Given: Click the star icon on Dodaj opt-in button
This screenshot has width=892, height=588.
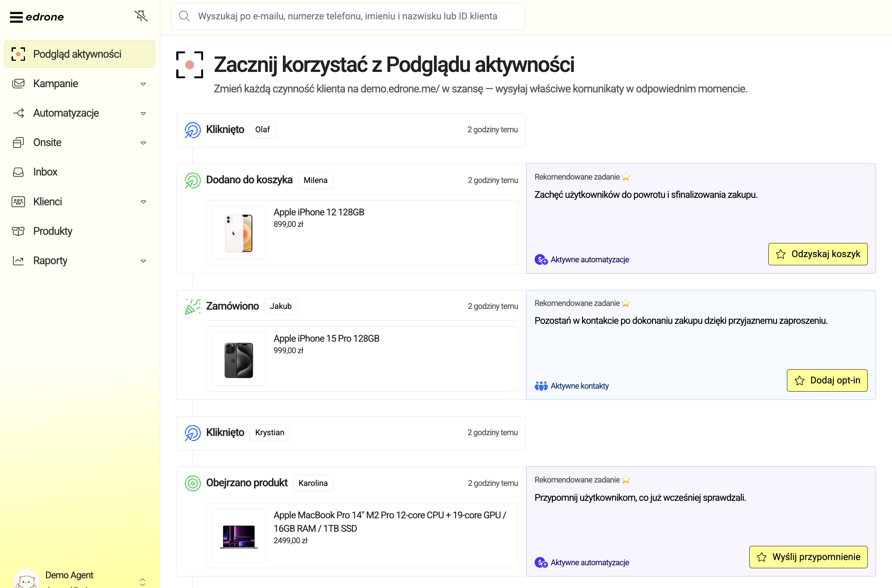Looking at the screenshot, I should 799,380.
